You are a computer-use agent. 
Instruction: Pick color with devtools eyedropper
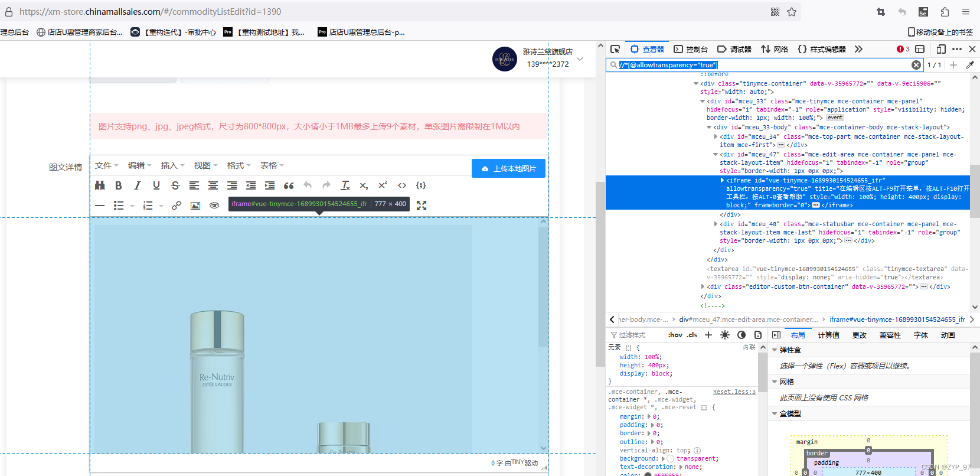969,65
